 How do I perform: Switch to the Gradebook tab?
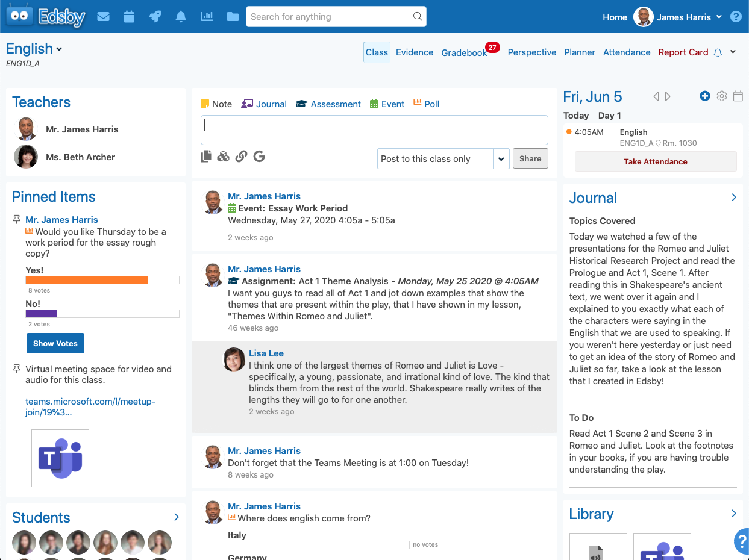464,53
